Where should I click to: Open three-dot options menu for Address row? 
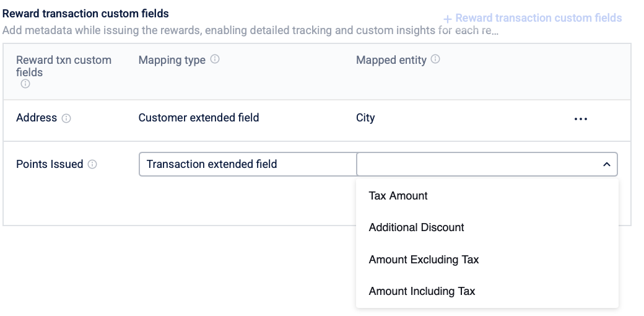click(580, 119)
